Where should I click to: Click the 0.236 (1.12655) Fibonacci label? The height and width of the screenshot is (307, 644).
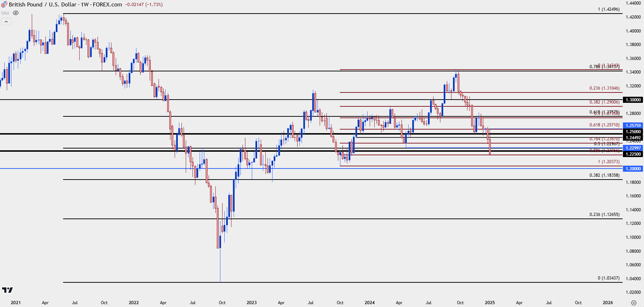click(x=604, y=215)
